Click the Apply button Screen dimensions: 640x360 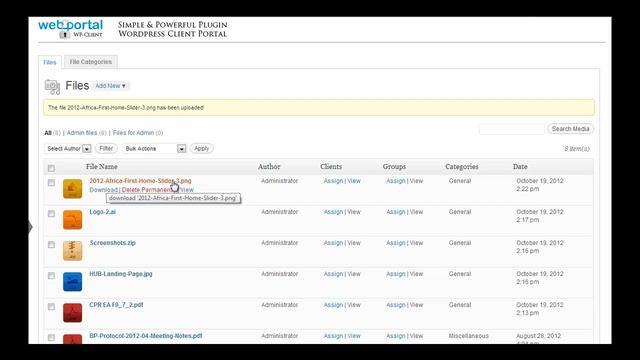click(202, 148)
